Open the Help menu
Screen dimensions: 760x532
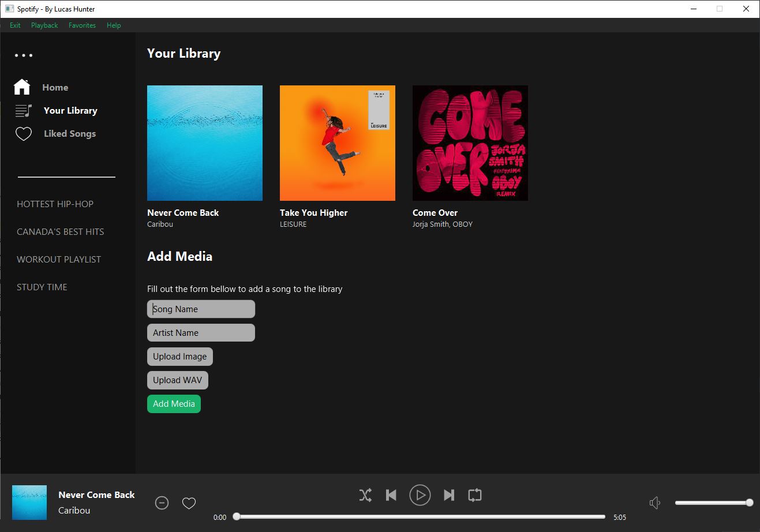[x=114, y=25]
